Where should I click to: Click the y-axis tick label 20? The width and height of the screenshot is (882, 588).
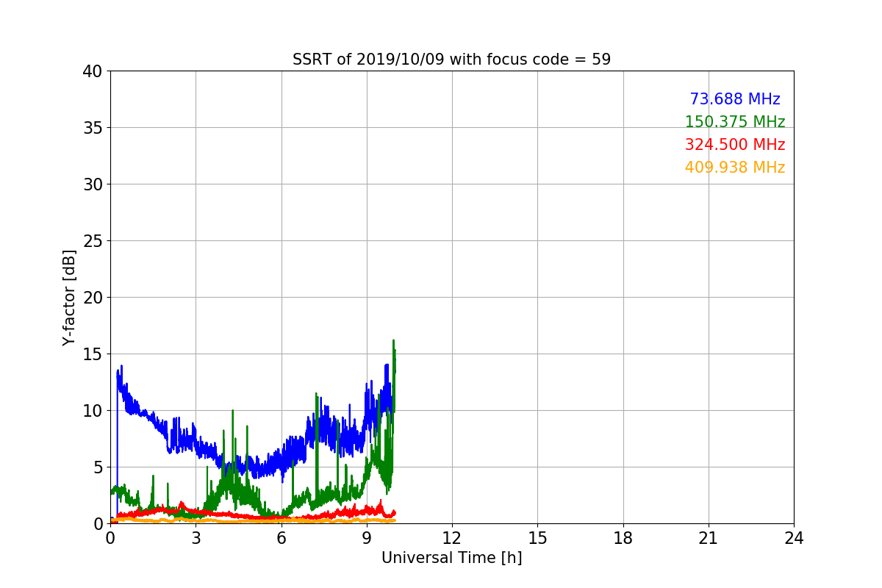[92, 298]
